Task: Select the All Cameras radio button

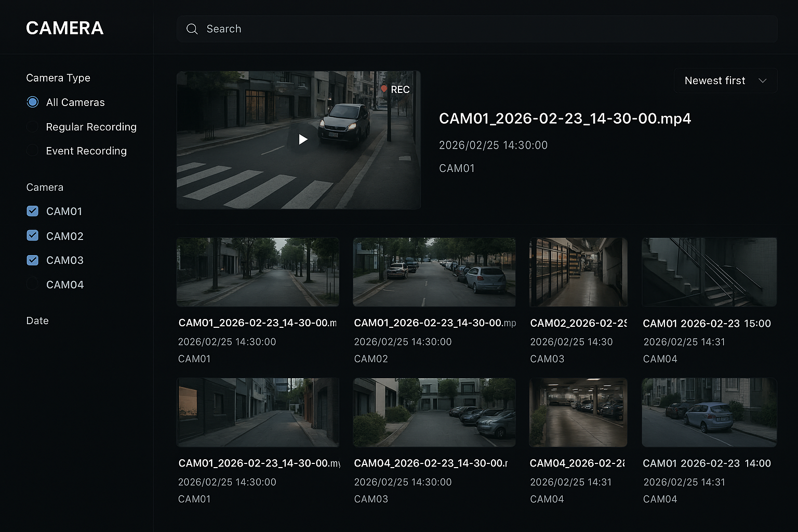Action: point(33,102)
